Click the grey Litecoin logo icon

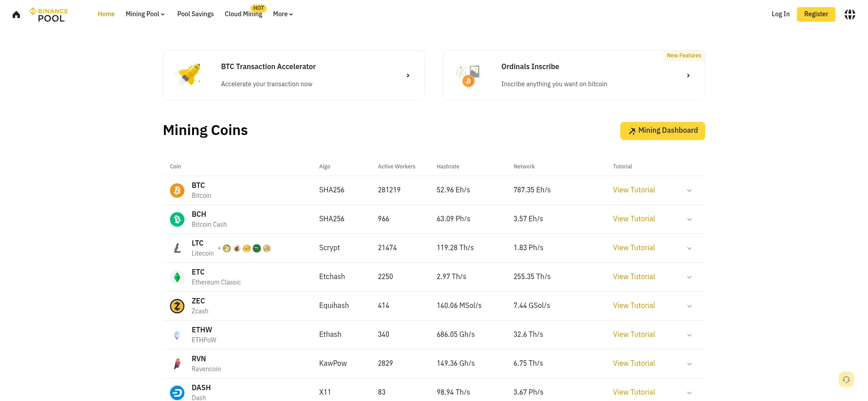177,248
